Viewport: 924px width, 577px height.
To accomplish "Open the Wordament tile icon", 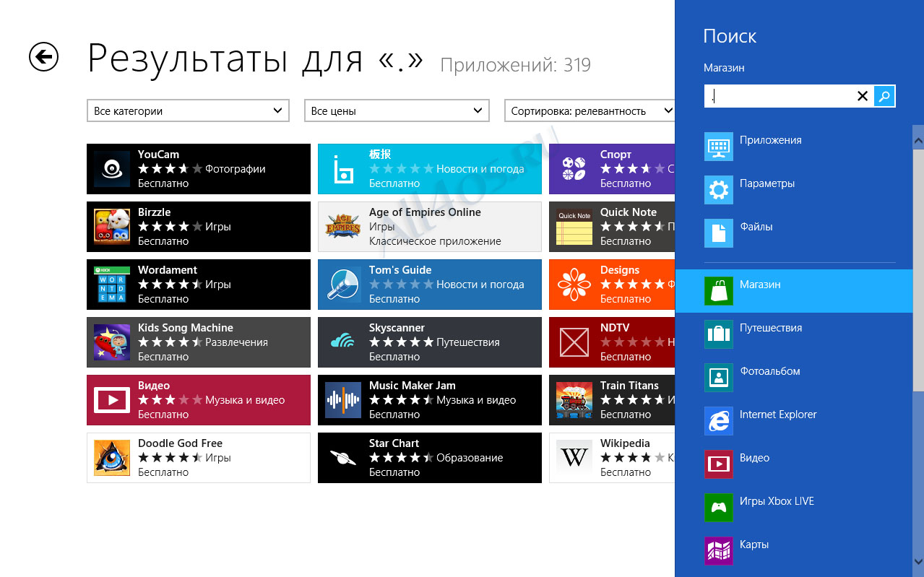I will pos(112,285).
